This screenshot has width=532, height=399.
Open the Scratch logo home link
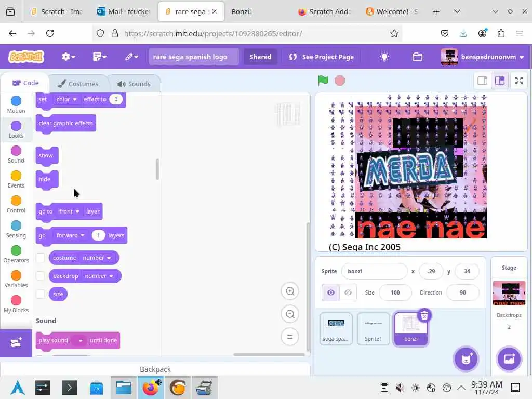(26, 57)
